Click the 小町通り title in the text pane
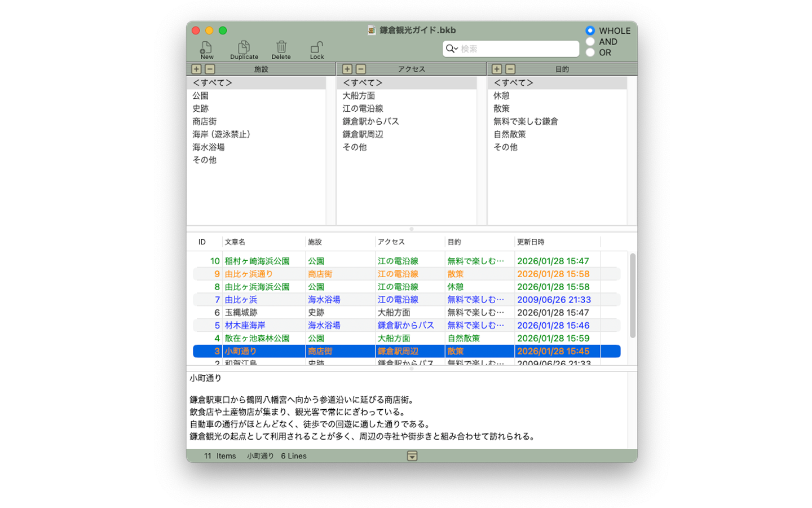The width and height of the screenshot is (812, 508). (x=205, y=378)
